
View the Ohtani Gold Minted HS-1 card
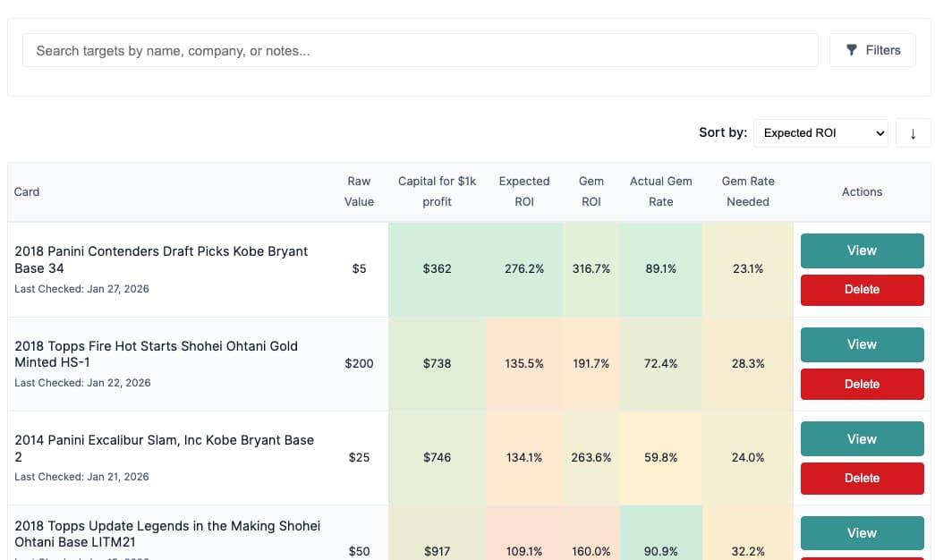point(862,344)
